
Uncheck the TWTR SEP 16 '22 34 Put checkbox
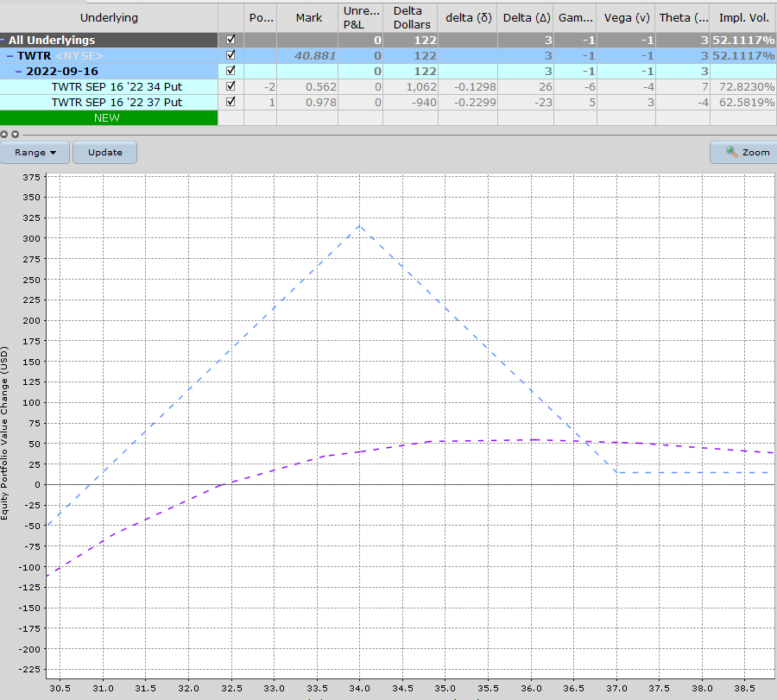(230, 86)
